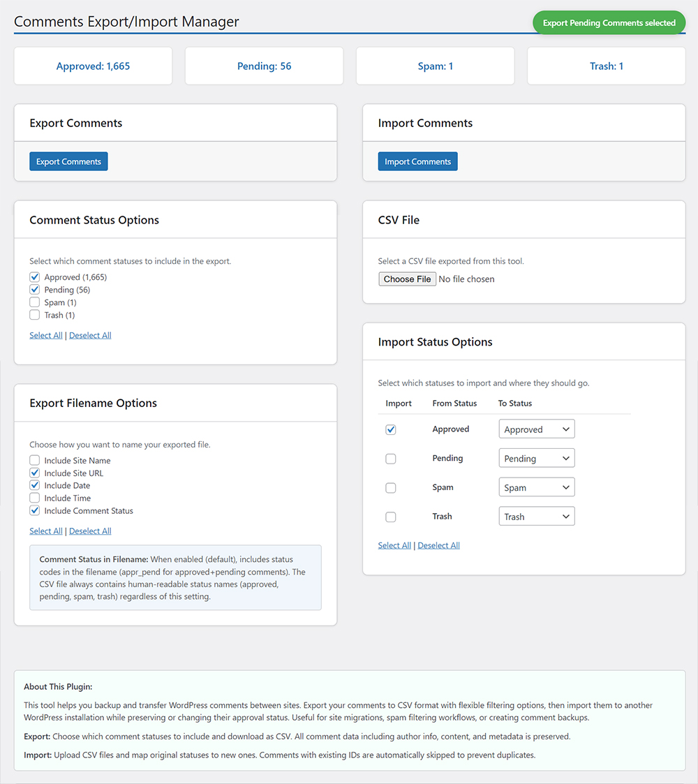Screen dimensions: 698x784
Task: Click the Comments Export/Import Manager heading
Action: click(x=126, y=22)
